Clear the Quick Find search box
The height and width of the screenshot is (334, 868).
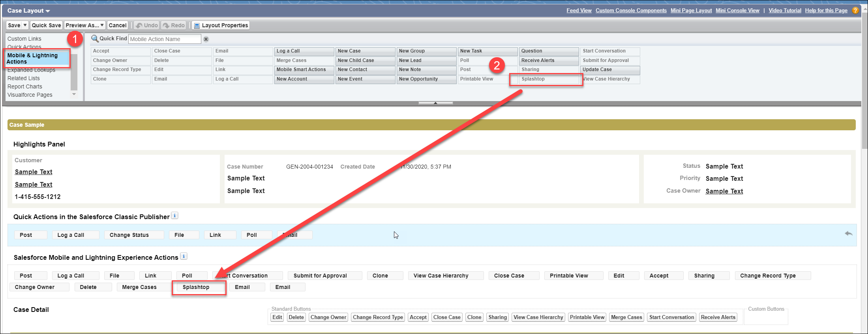click(206, 39)
